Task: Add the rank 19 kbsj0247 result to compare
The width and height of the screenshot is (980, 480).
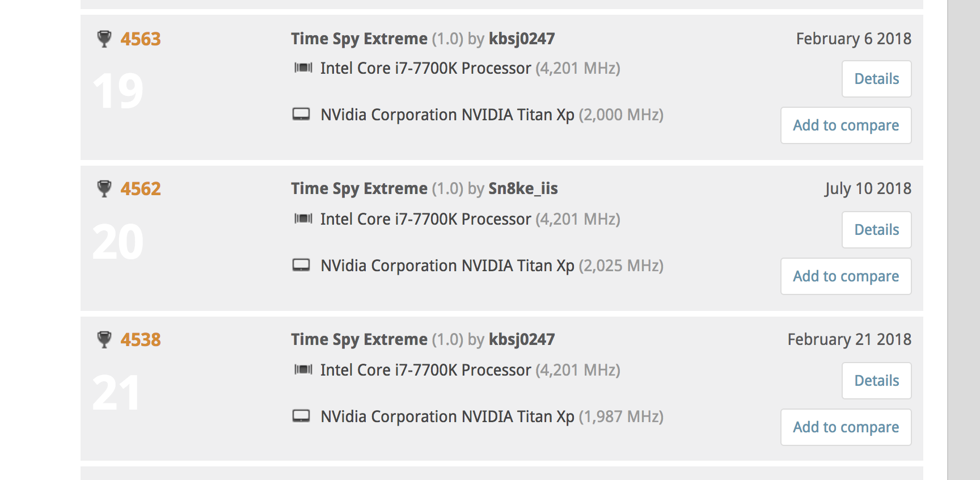Action: [846, 125]
